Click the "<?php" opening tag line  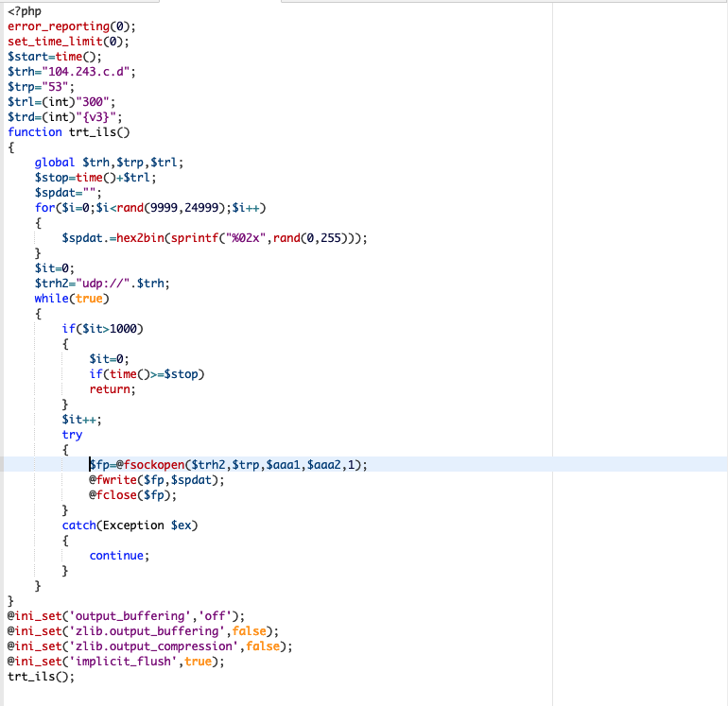(x=25, y=11)
